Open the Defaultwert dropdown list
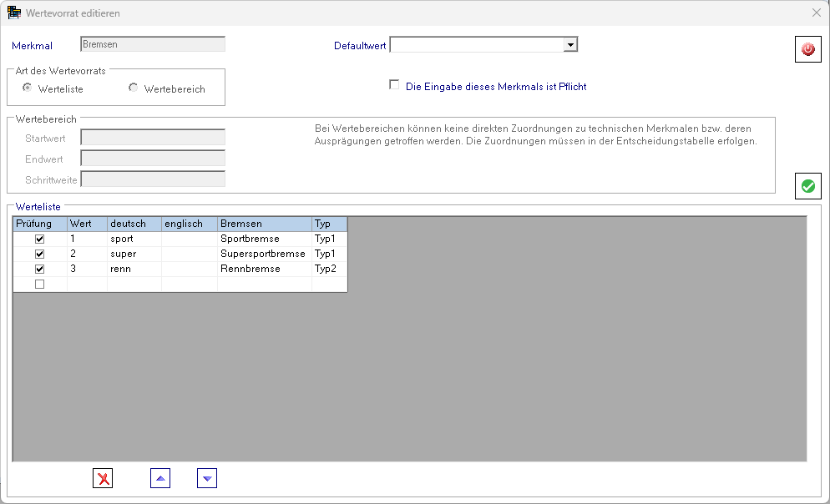830x504 pixels. pyautogui.click(x=570, y=45)
